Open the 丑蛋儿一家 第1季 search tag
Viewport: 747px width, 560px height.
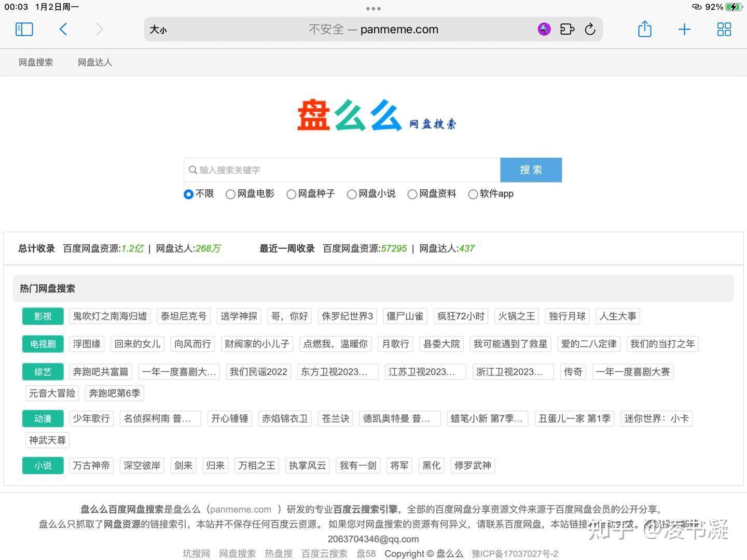click(575, 418)
